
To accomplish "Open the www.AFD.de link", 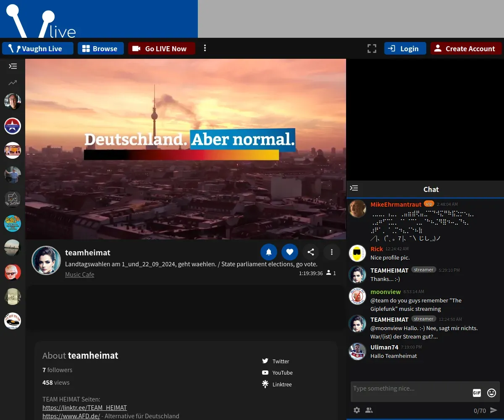I will click(x=71, y=416).
